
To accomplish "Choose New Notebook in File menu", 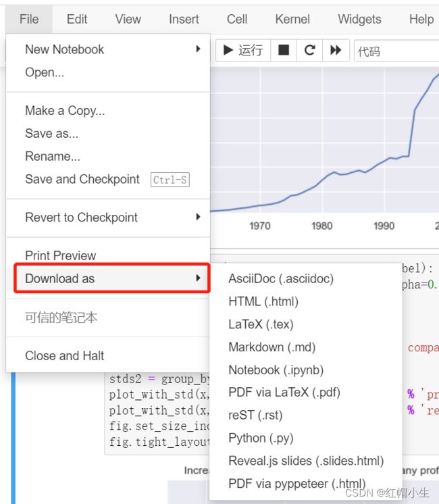I will 108,49.
